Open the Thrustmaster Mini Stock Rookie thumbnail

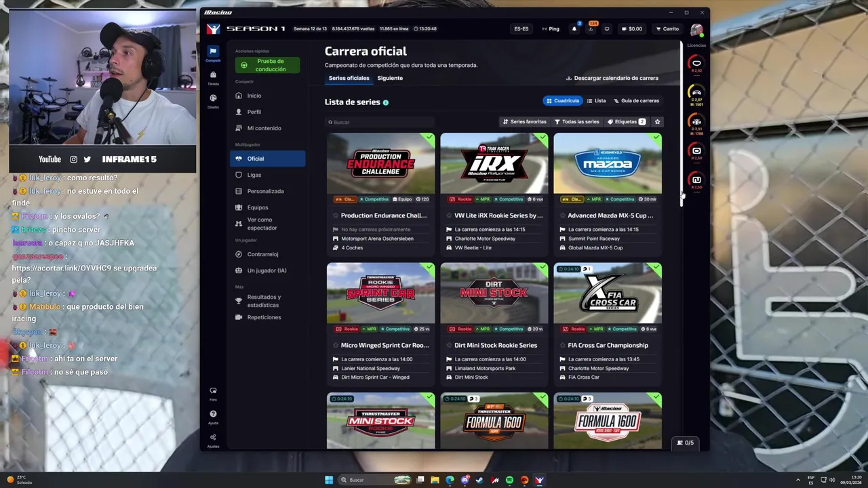click(x=380, y=420)
